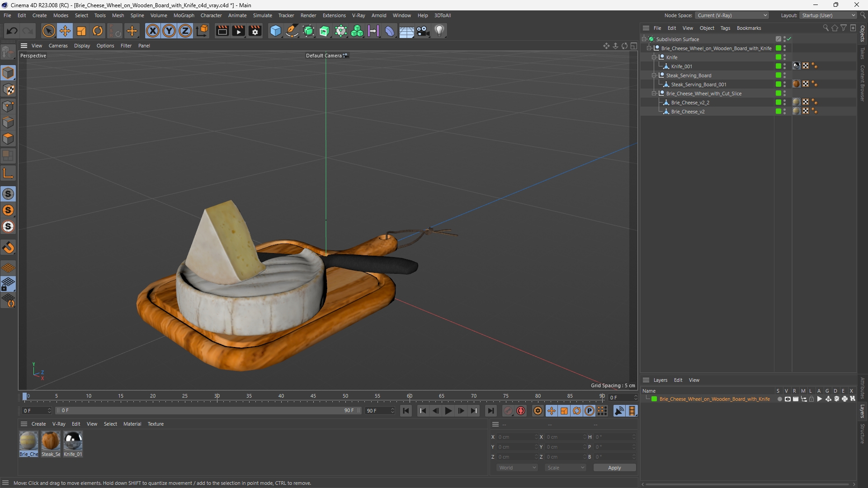This screenshot has height=488, width=868.
Task: Click the Spline Pen tool icon
Action: click(292, 31)
